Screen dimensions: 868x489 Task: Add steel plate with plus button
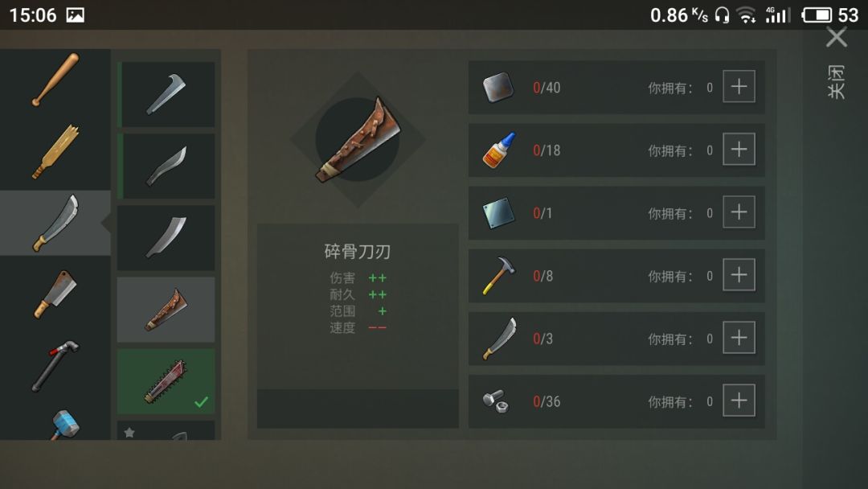[739, 212]
